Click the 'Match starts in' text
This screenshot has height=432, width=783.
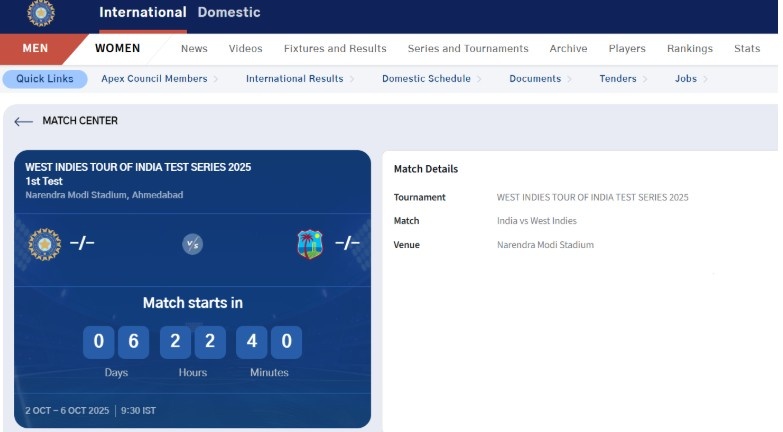tap(193, 303)
